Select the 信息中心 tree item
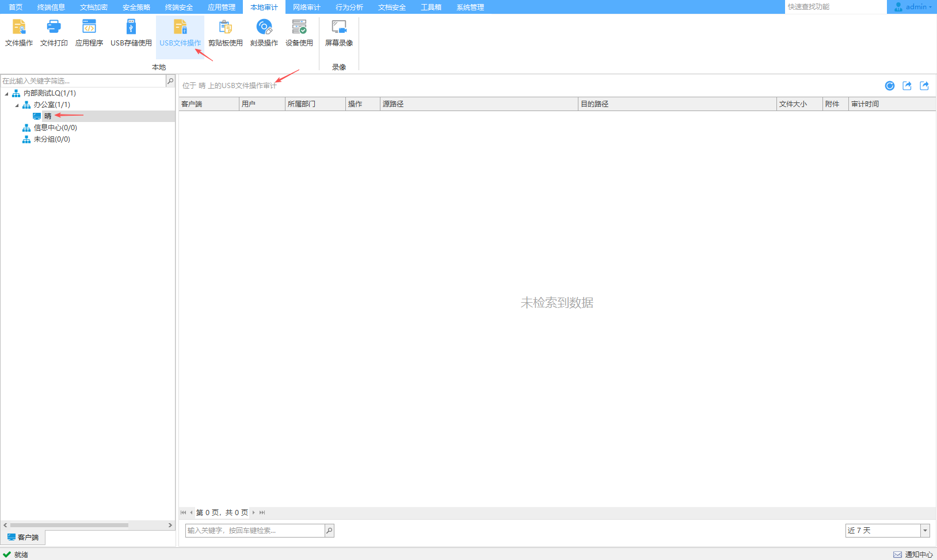This screenshot has height=560, width=937. click(x=55, y=128)
